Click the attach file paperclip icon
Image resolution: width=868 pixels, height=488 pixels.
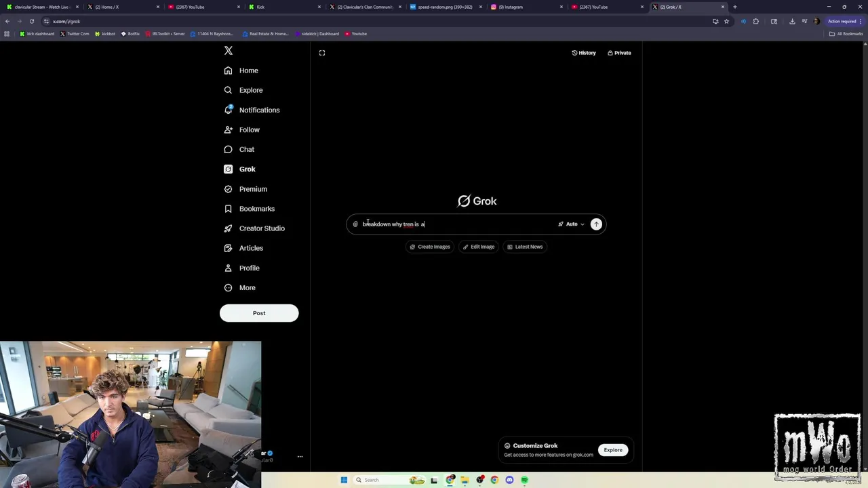355,224
